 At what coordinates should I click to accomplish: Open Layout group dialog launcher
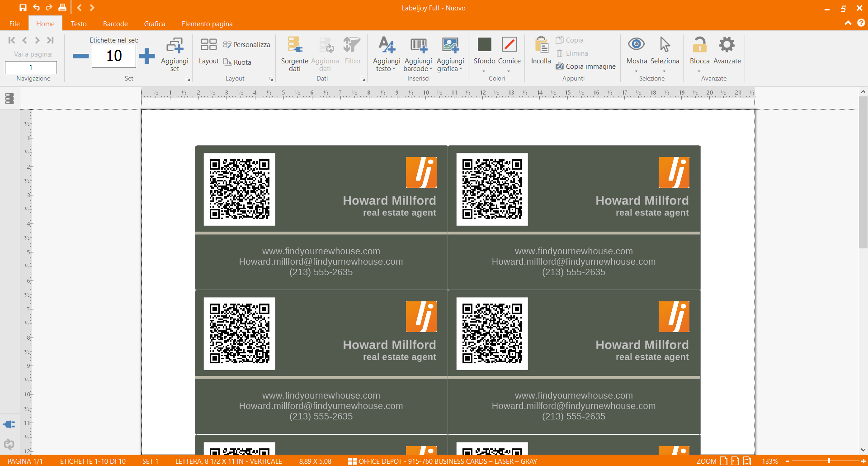271,79
